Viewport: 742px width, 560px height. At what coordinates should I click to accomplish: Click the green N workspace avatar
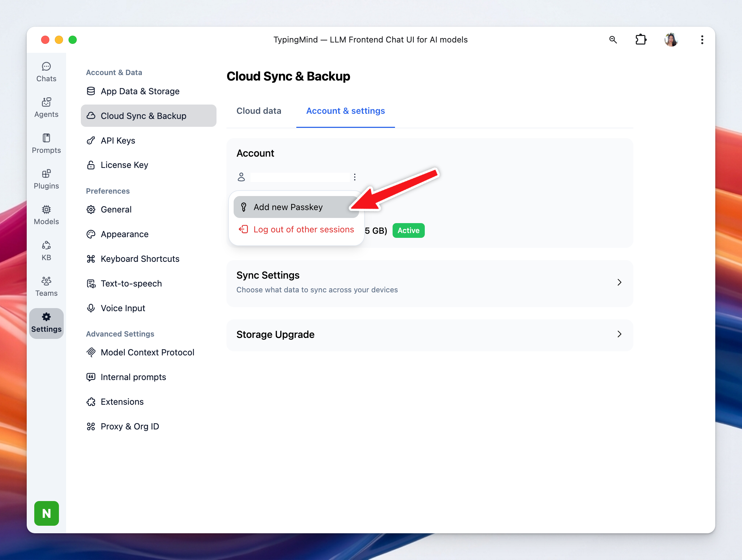[x=47, y=513]
